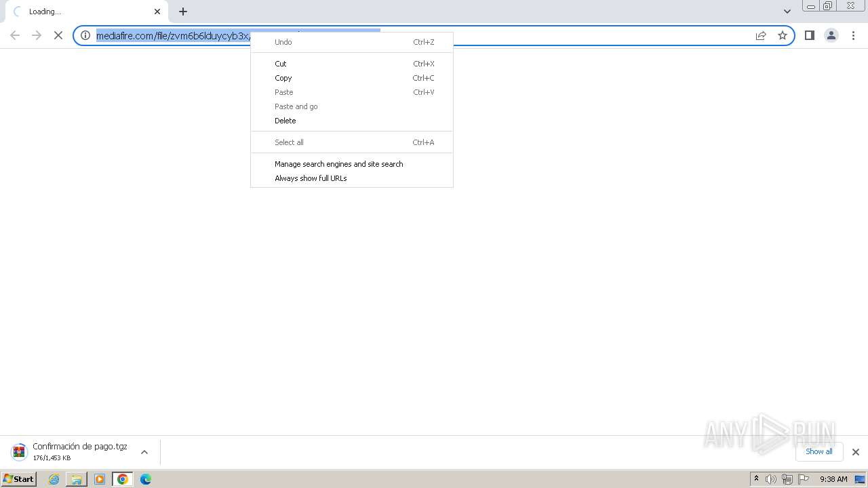The height and width of the screenshot is (488, 868).
Task: Close the Loading tab
Action: pos(157,12)
